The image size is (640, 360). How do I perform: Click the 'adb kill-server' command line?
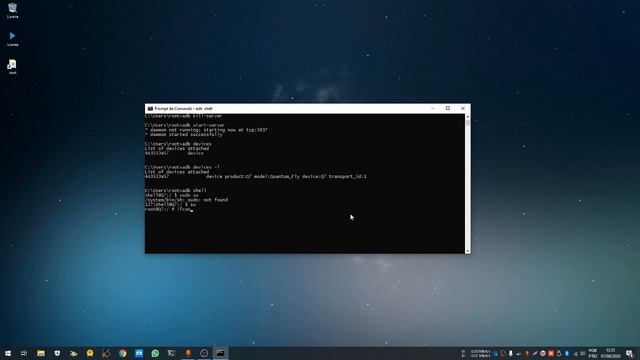coord(183,116)
